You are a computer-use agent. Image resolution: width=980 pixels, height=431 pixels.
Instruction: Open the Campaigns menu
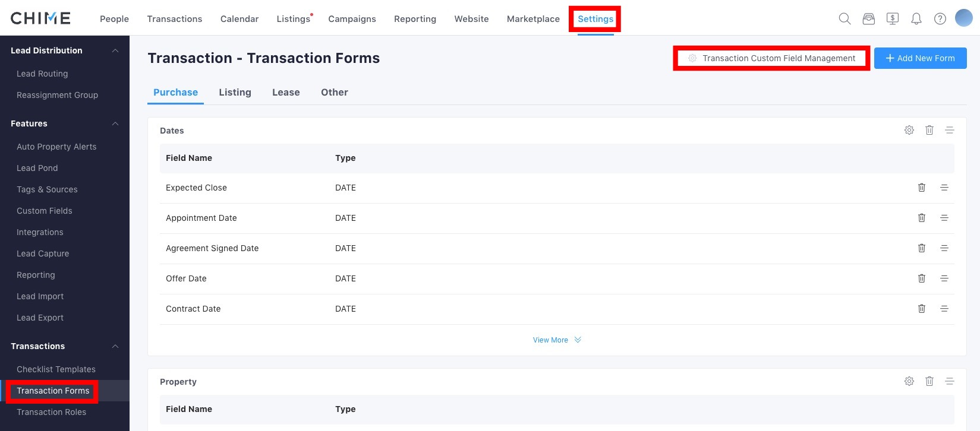click(352, 19)
